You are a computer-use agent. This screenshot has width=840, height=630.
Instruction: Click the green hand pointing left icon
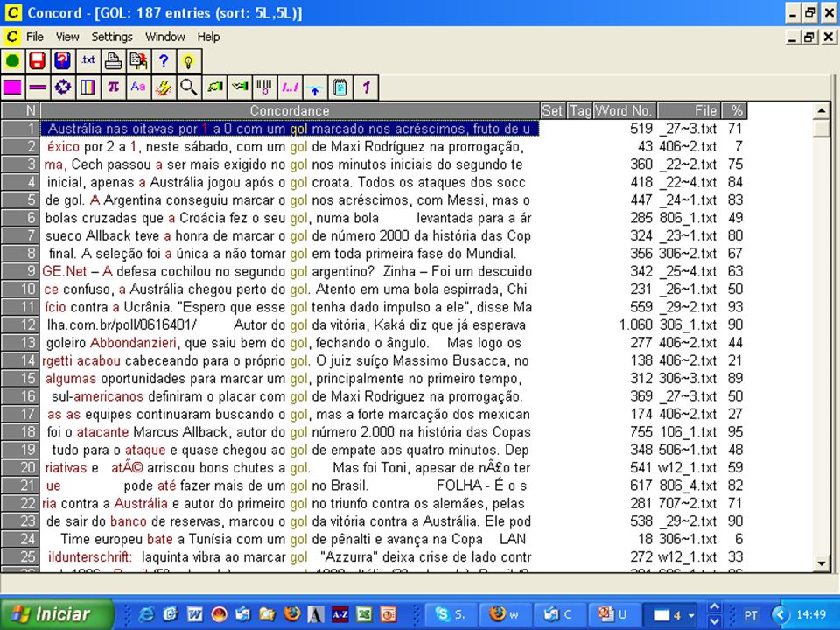(x=240, y=87)
